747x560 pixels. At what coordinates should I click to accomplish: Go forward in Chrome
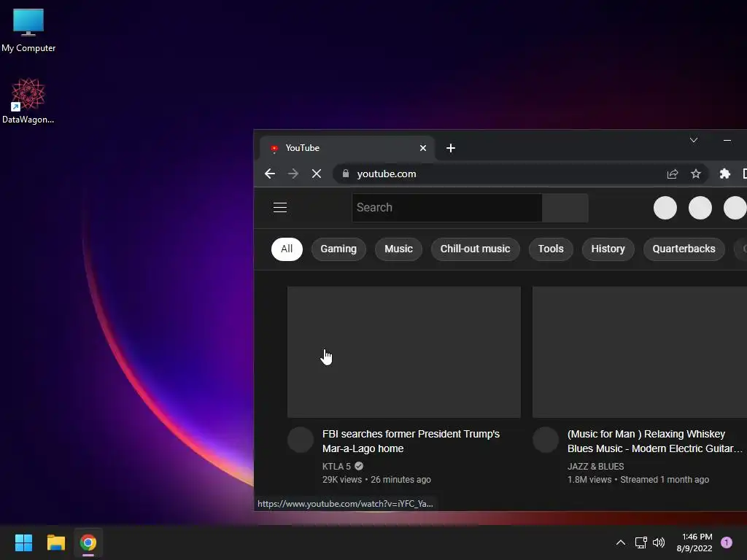click(293, 174)
